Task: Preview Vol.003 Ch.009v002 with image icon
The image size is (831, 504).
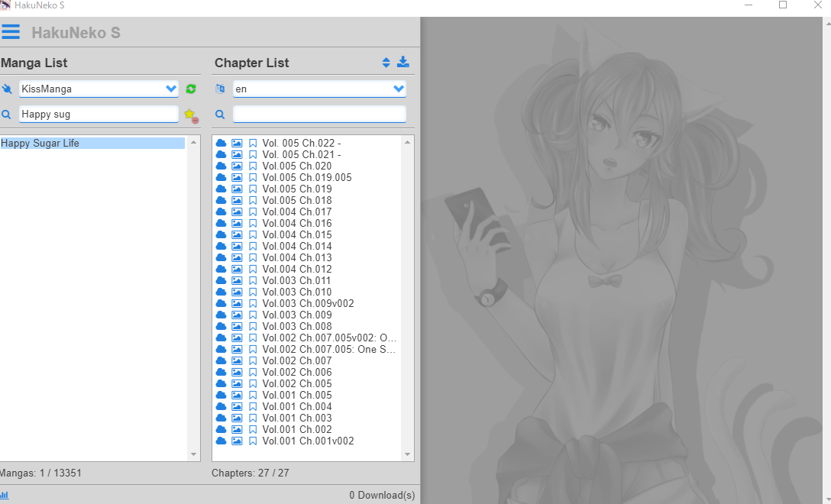Action: click(237, 304)
